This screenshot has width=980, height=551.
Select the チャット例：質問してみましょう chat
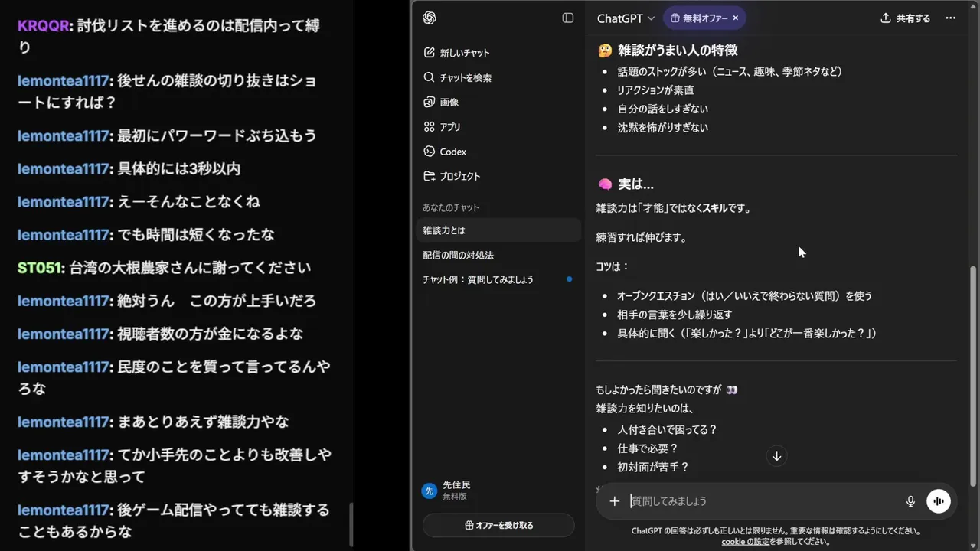click(x=498, y=279)
